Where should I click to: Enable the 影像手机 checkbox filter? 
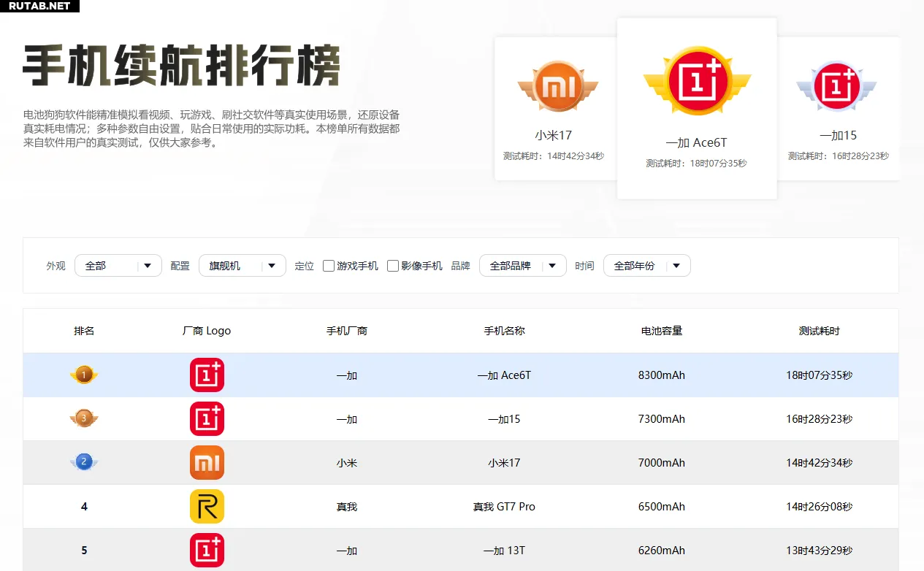coord(393,266)
